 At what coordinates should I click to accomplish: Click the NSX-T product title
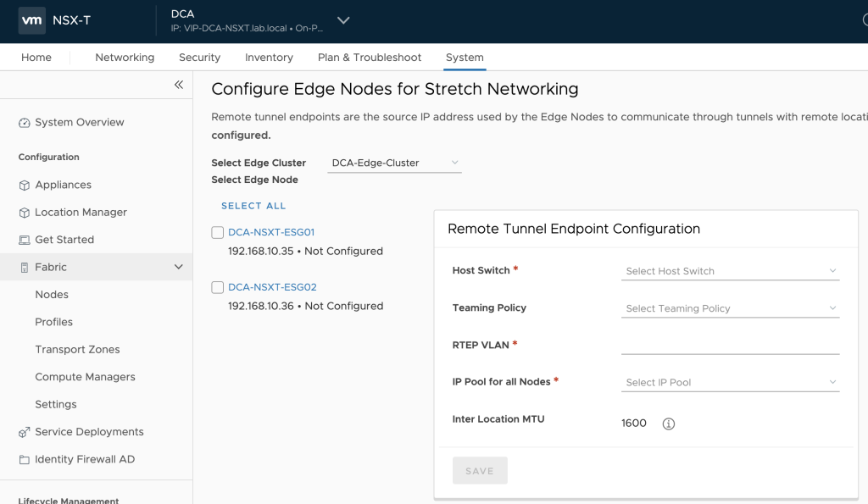click(x=71, y=20)
